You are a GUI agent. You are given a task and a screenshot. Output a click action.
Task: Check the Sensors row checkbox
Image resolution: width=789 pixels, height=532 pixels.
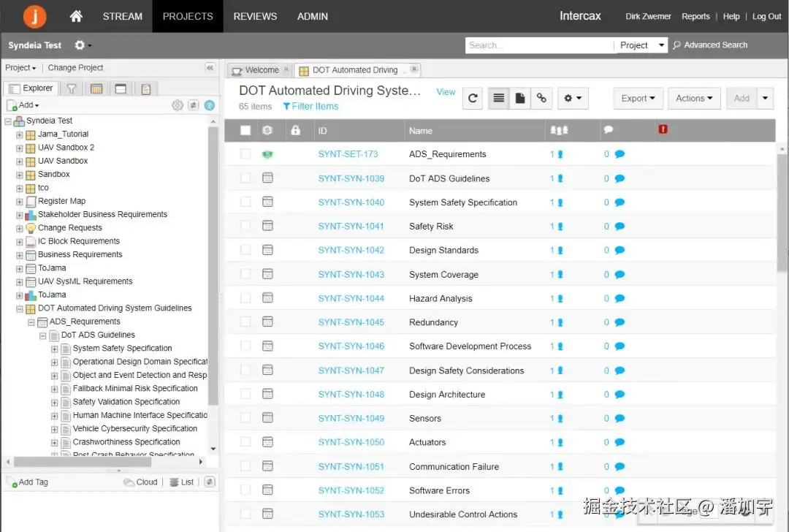tap(245, 418)
